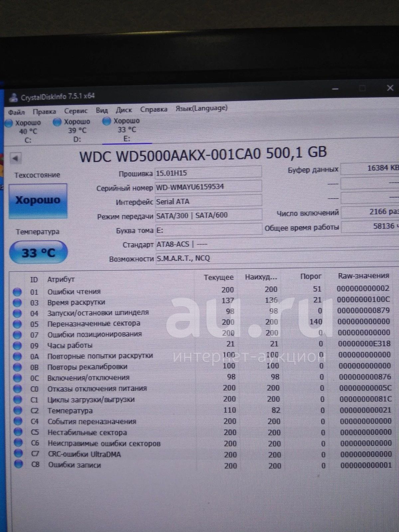Open the Файл menu
This screenshot has width=399, height=532.
click(x=16, y=112)
